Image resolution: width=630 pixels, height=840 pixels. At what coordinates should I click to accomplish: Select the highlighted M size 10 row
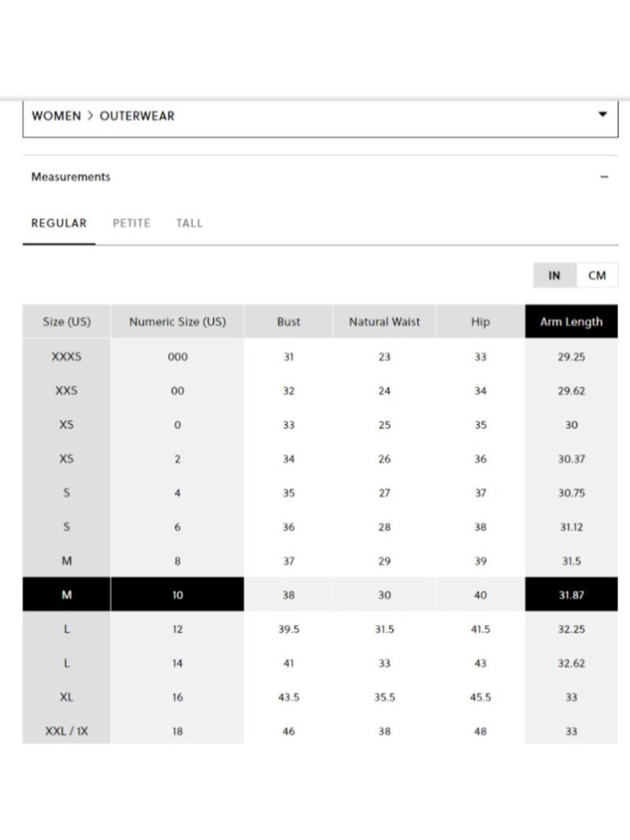coord(320,594)
